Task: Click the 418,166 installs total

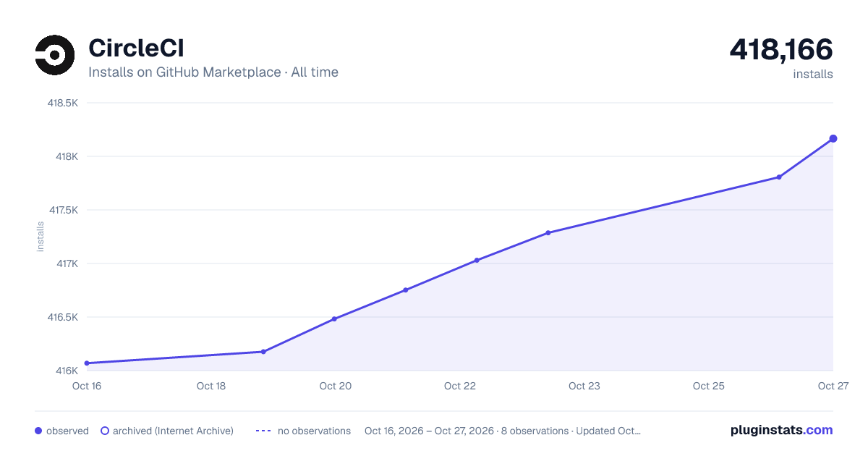Action: tap(781, 50)
